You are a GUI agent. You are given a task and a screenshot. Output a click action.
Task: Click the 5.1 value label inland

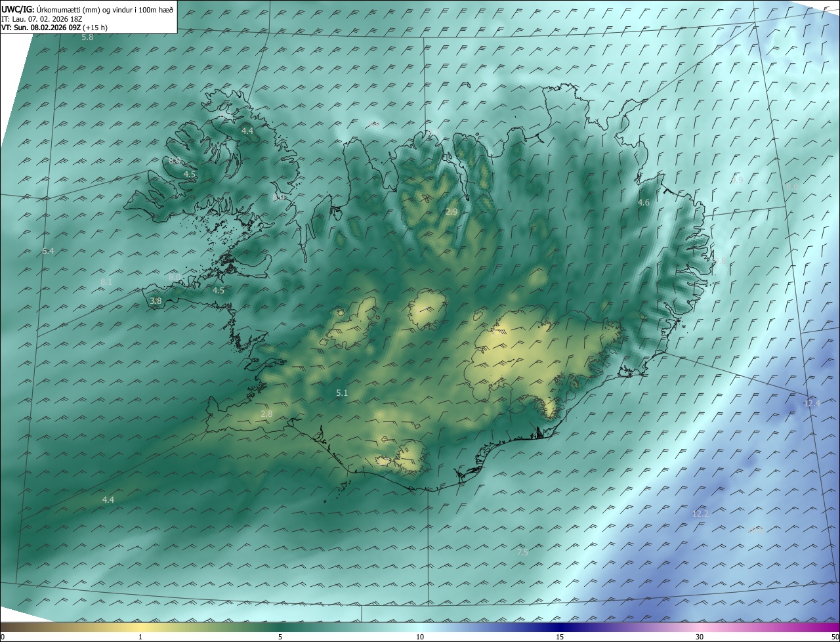tap(341, 393)
